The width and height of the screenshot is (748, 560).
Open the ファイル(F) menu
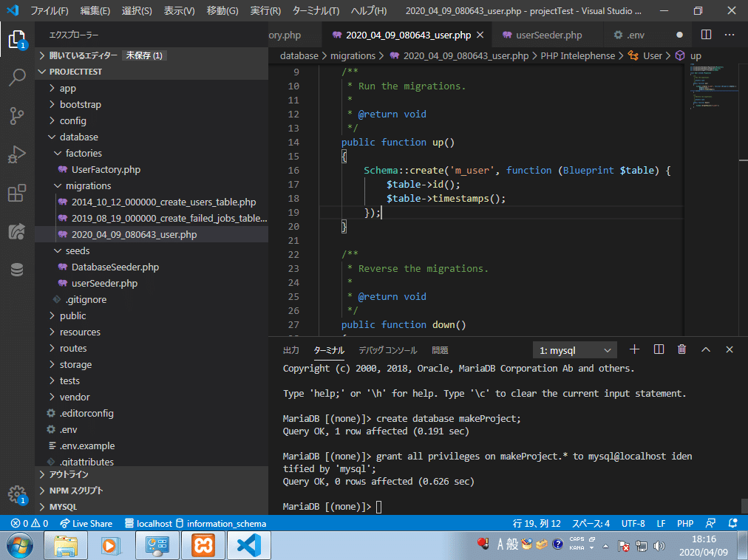coord(50,10)
